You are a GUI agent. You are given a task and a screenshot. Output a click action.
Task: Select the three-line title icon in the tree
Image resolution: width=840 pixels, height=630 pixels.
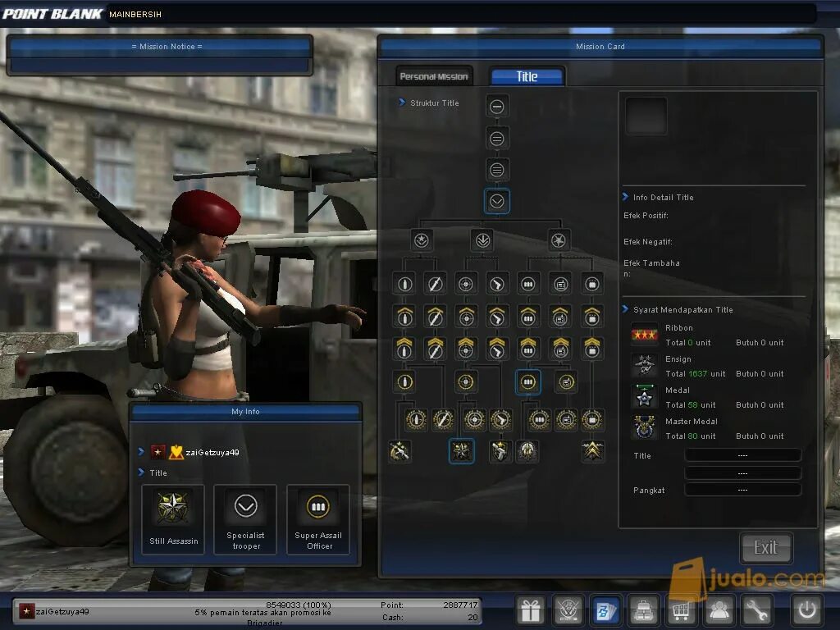(x=496, y=170)
